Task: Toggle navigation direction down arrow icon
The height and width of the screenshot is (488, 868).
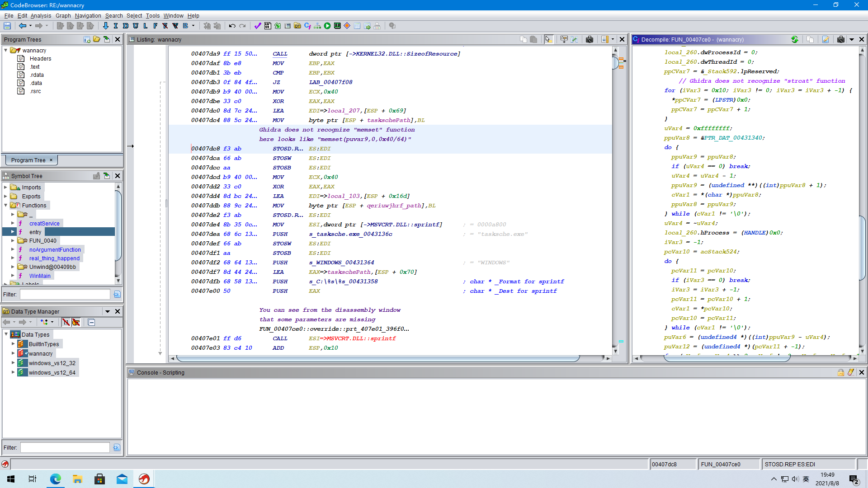Action: point(106,26)
